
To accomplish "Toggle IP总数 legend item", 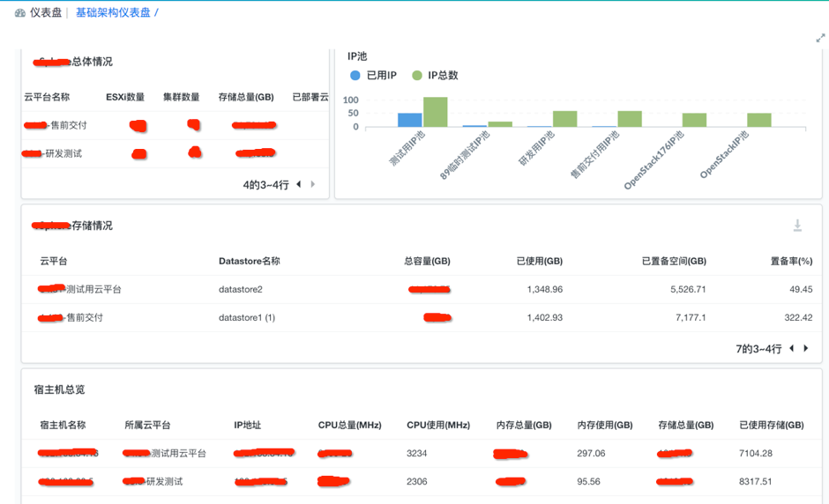I will (x=435, y=76).
